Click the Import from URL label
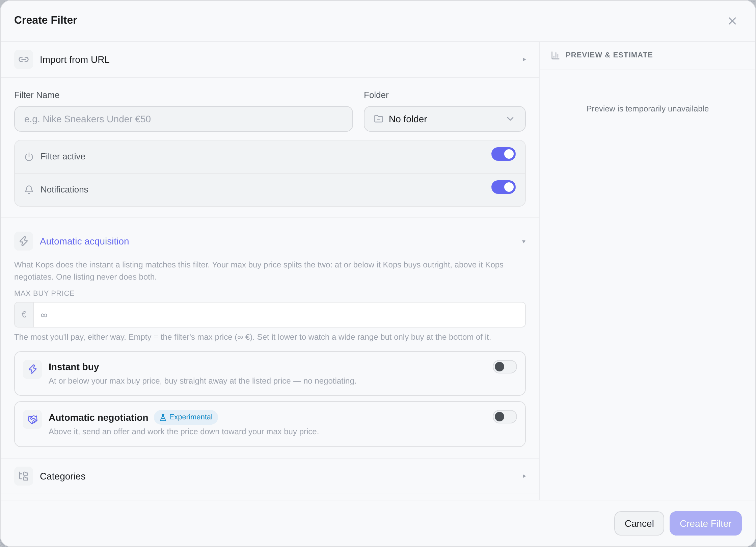The height and width of the screenshot is (547, 756). pyautogui.click(x=75, y=60)
